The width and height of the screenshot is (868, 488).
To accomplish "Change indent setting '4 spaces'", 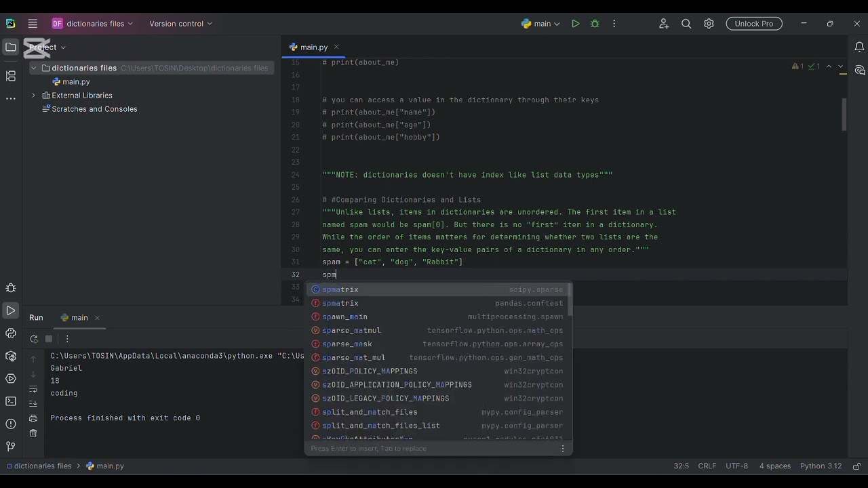I will tap(775, 466).
